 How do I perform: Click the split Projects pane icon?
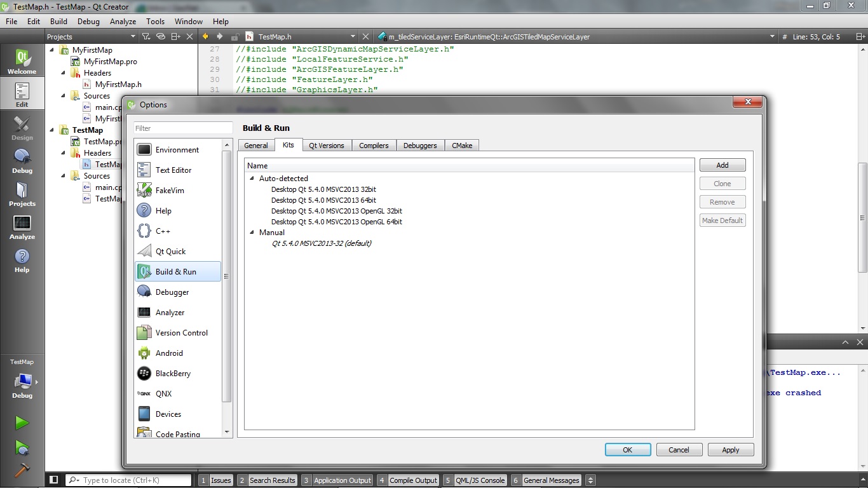tap(176, 37)
